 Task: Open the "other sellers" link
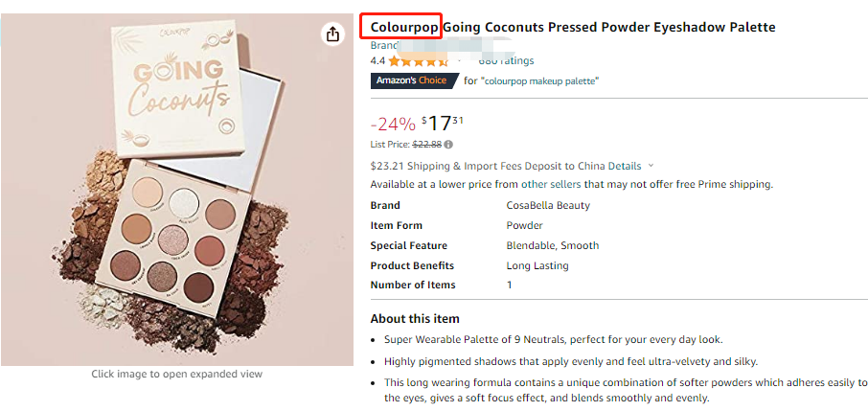click(x=551, y=185)
